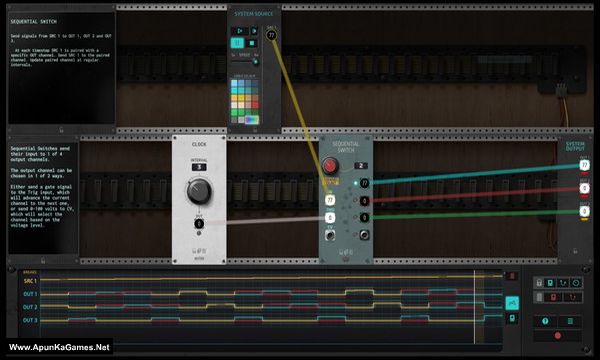Click the Sequential Switch CV input jack
The width and height of the screenshot is (600, 360).
(330, 235)
